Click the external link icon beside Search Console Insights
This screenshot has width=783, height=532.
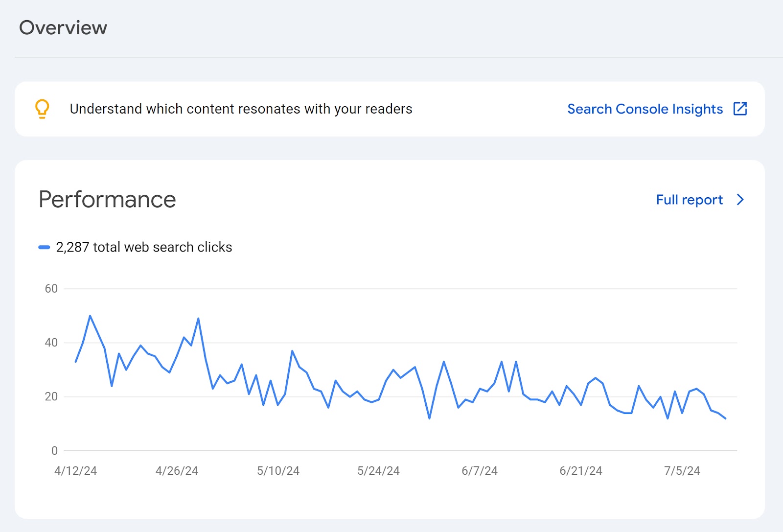pos(740,109)
